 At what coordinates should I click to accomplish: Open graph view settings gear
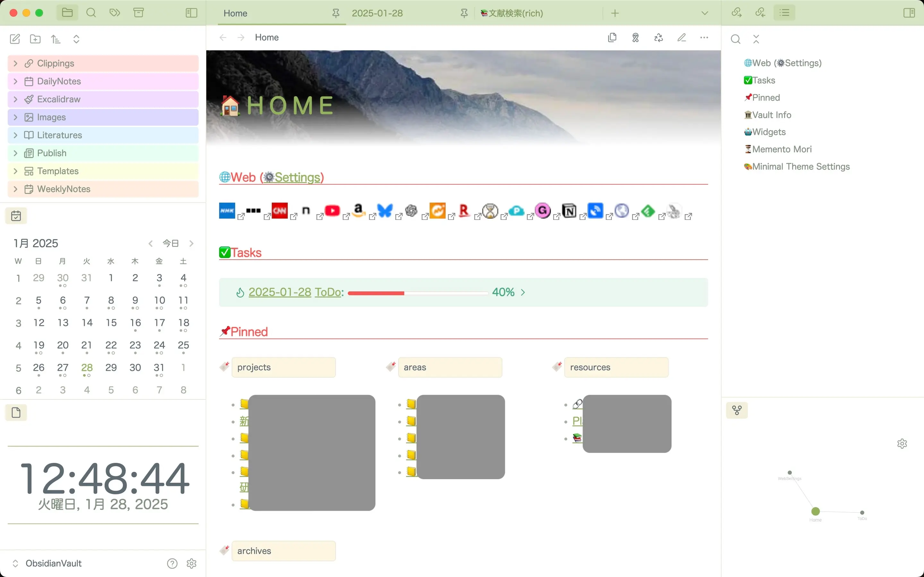click(x=902, y=443)
